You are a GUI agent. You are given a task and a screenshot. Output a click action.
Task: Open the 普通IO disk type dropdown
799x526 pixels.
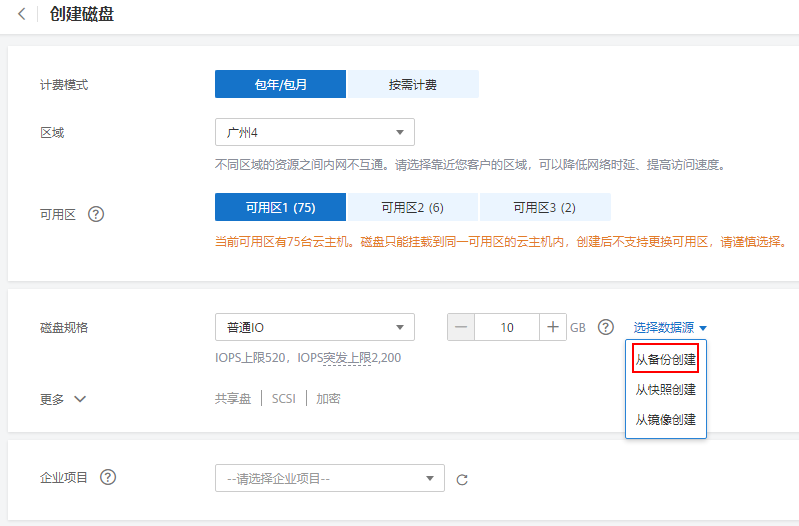point(314,327)
